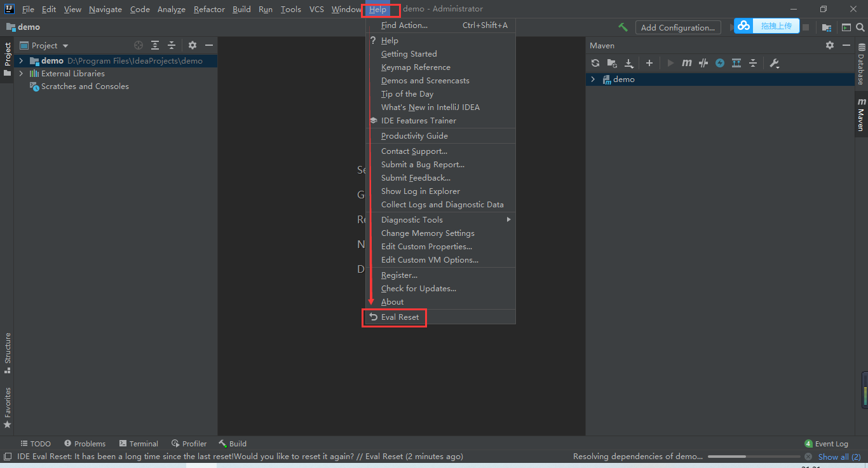The image size is (868, 468).
Task: Click the Run Anything terminal icon
Action: pyautogui.click(x=846, y=27)
